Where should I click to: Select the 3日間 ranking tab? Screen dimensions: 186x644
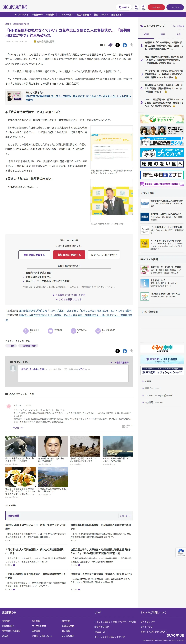(146, 35)
